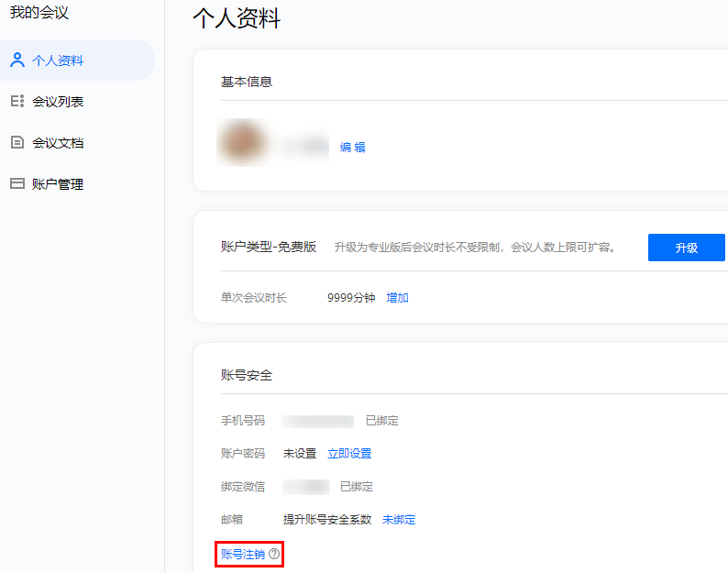Click the 编辑 link in 基本信息
Viewport: 728px width, 573px height.
tap(352, 148)
